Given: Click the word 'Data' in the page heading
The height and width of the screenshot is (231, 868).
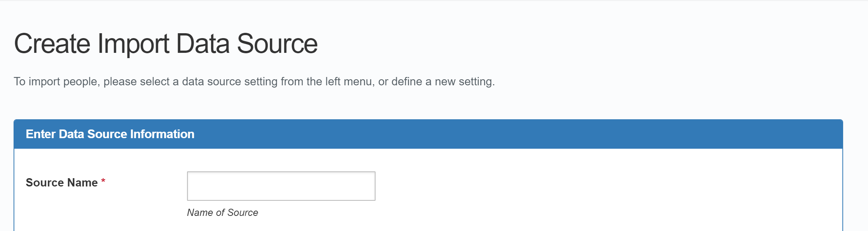Looking at the screenshot, I should coord(203,44).
